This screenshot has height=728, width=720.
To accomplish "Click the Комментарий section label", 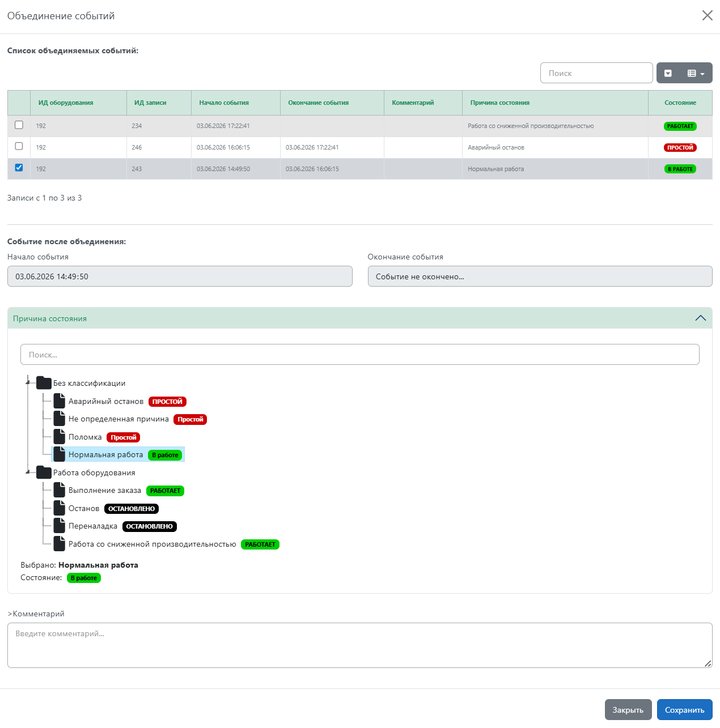I will point(36,614).
